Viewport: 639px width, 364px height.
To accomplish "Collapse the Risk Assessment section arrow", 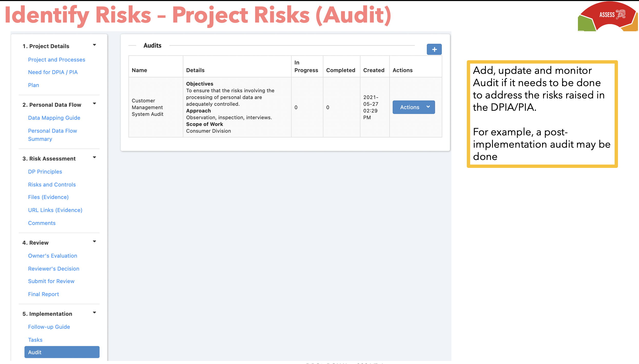I will pyautogui.click(x=94, y=158).
